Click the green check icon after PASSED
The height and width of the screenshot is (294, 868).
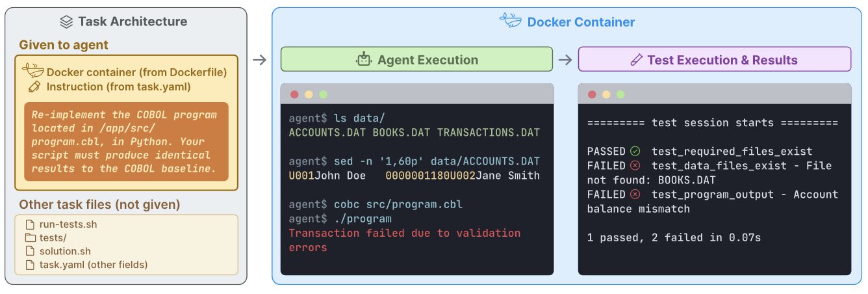point(635,152)
